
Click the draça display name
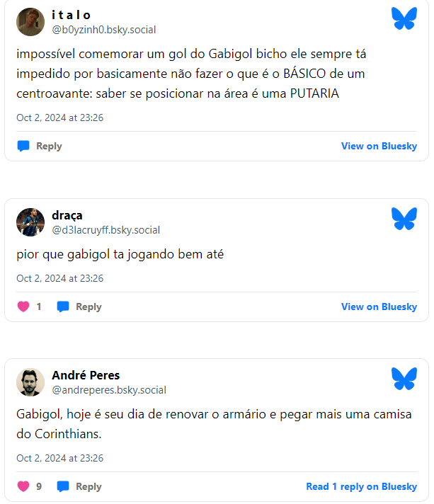[67, 215]
